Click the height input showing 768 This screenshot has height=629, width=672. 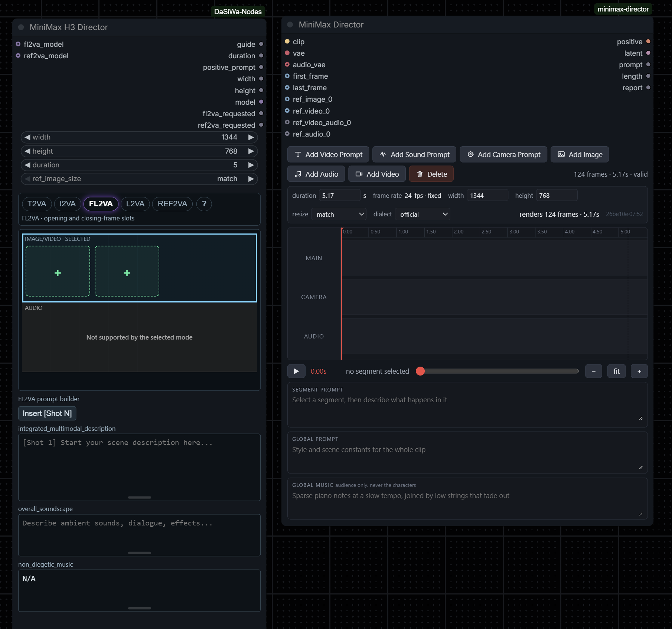(557, 195)
